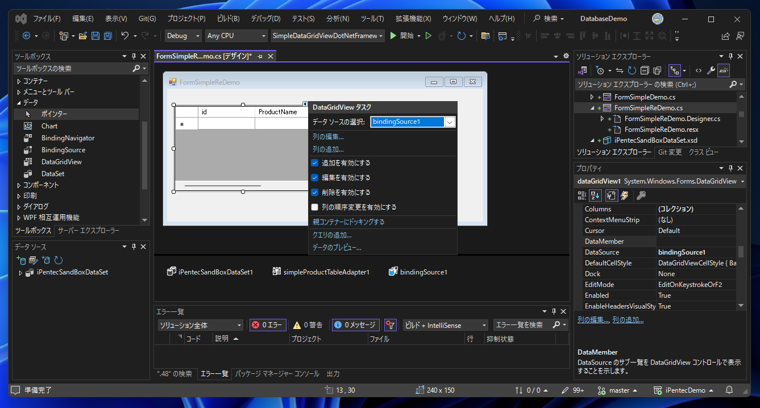Click Add Column link in task panel
The height and width of the screenshot is (408, 760).
tap(328, 150)
